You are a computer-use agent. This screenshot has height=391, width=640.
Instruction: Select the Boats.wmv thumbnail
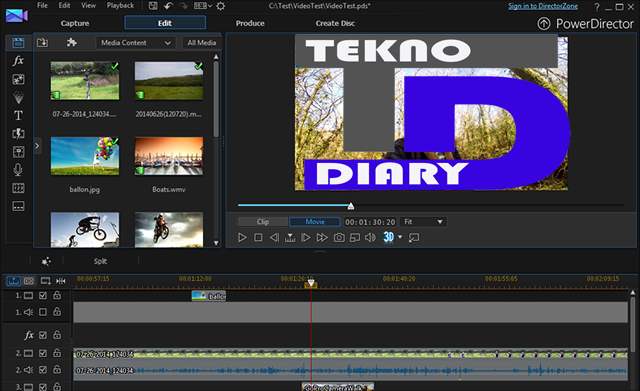coord(169,156)
